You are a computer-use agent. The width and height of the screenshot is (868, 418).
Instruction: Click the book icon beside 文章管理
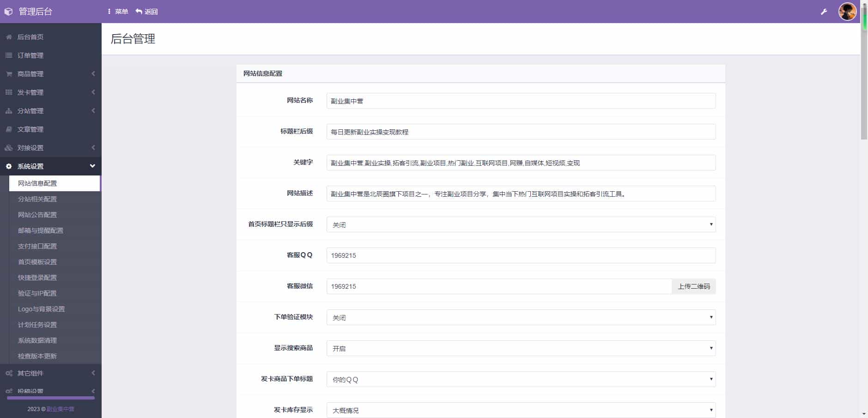click(9, 129)
